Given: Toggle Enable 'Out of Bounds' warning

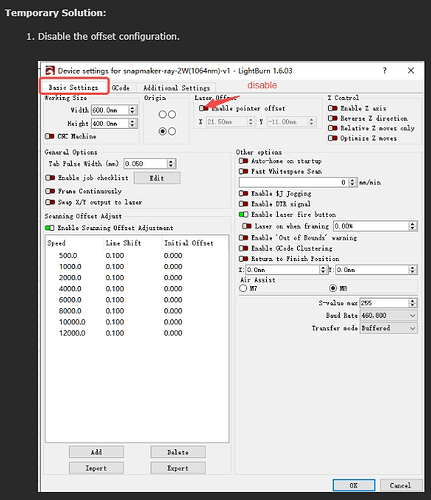Looking at the screenshot, I should (x=244, y=238).
